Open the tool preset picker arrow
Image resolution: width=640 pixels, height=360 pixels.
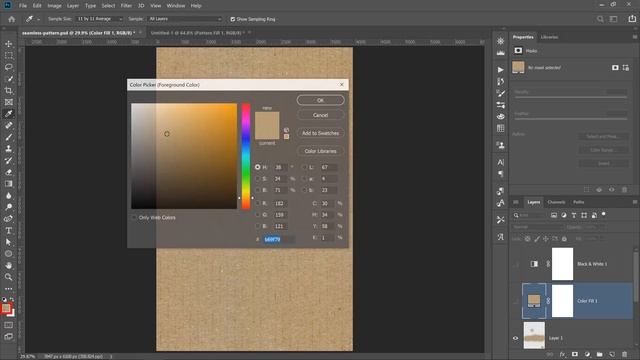[39, 19]
